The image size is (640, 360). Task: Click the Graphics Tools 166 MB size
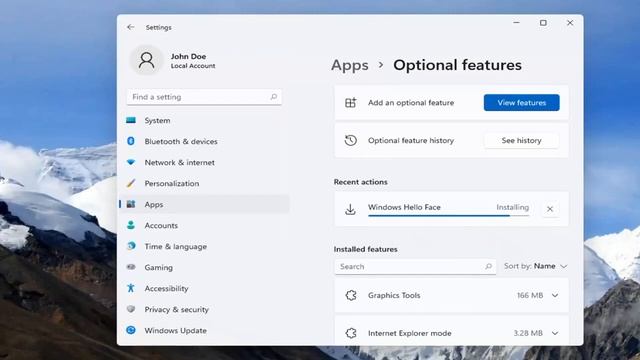(x=530, y=296)
